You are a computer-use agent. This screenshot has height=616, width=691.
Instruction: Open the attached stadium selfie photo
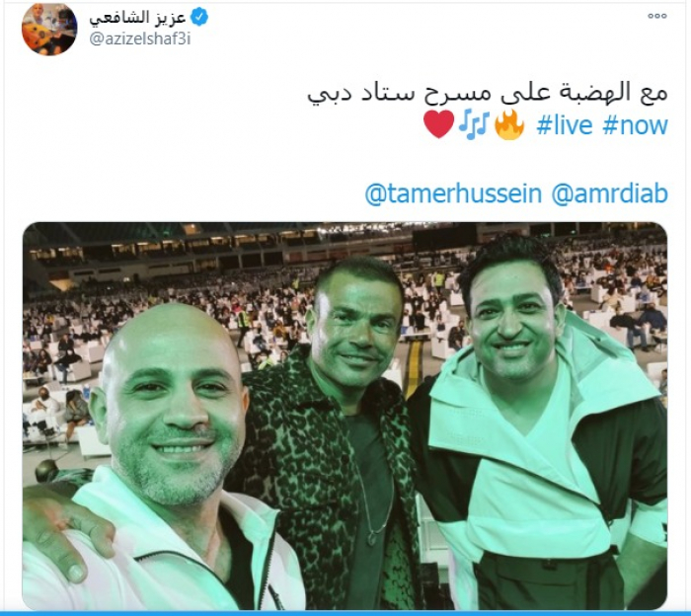point(345,416)
